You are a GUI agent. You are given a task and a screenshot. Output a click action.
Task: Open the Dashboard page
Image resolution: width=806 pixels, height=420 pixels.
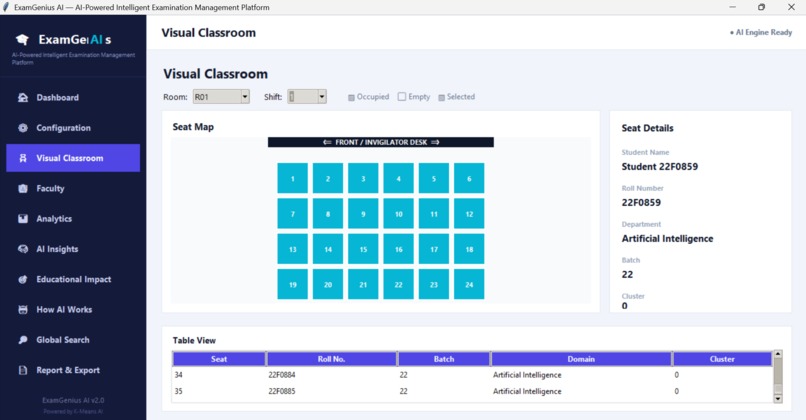tap(73, 98)
